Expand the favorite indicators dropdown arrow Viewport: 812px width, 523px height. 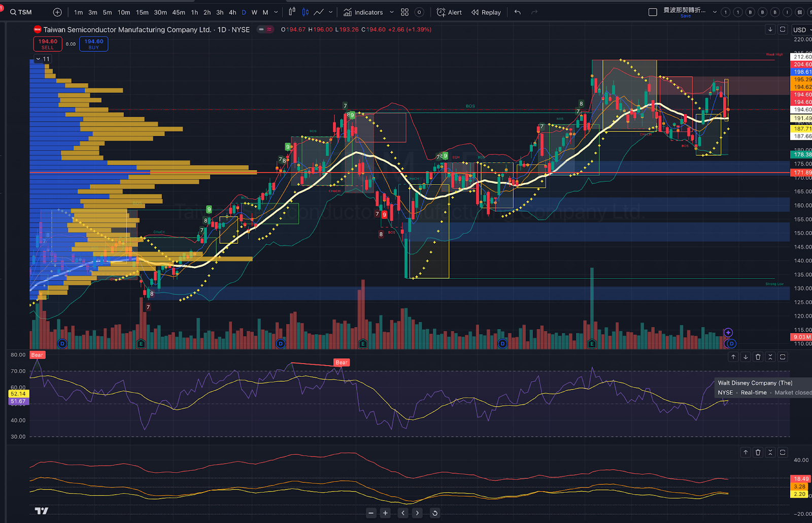(391, 12)
